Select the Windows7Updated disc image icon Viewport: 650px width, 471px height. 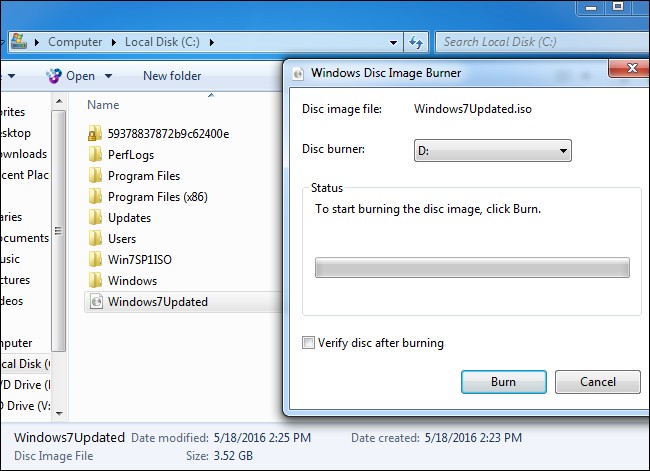pyautogui.click(x=96, y=301)
